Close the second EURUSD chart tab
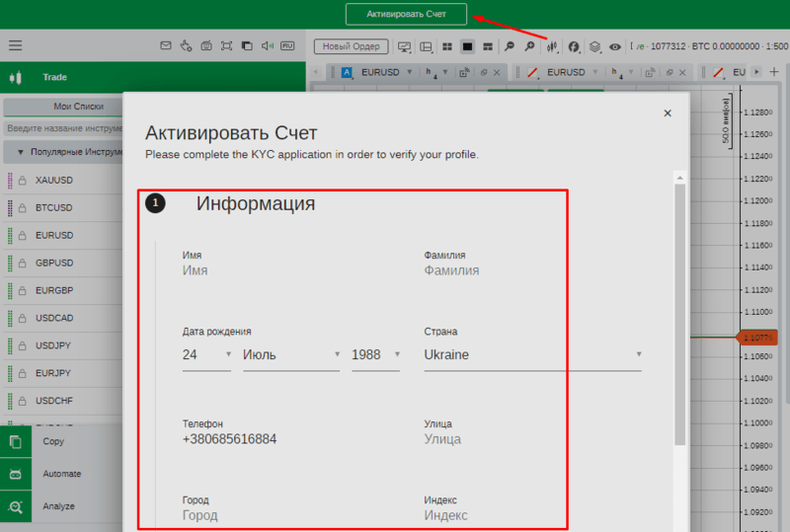This screenshot has width=790, height=532. coord(682,73)
